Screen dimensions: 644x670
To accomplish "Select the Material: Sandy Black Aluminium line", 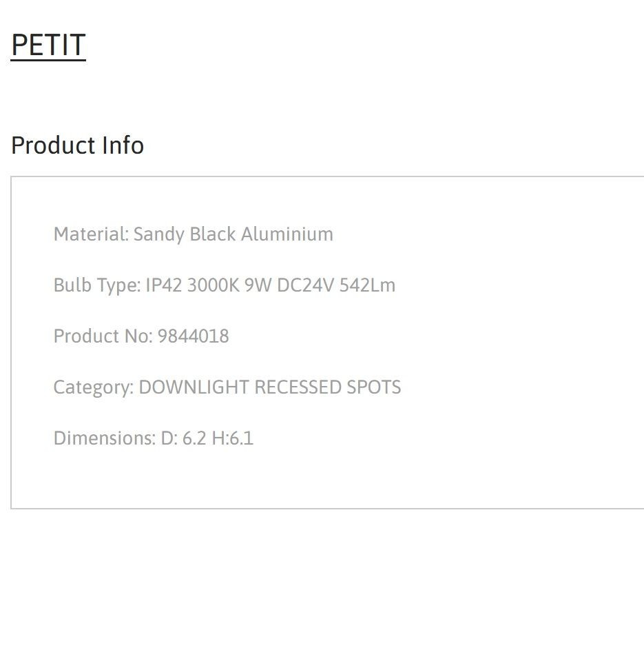I will (x=194, y=234).
